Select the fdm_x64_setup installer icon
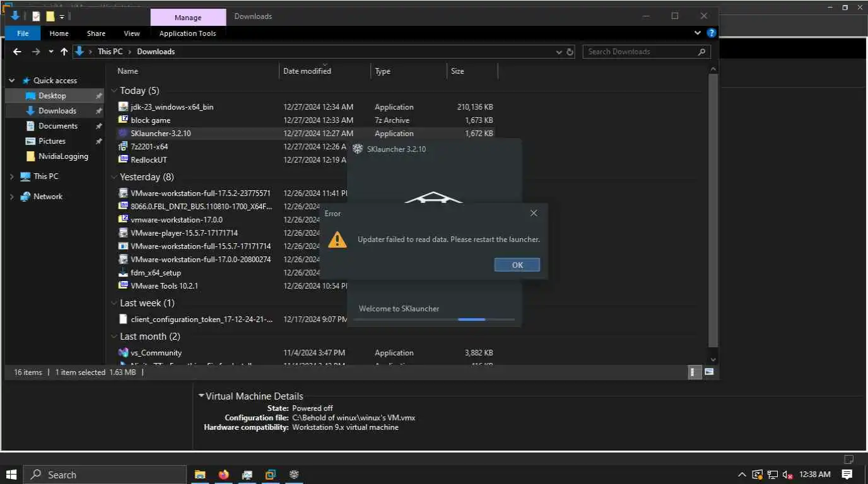Image resolution: width=868 pixels, height=484 pixels. click(x=124, y=273)
